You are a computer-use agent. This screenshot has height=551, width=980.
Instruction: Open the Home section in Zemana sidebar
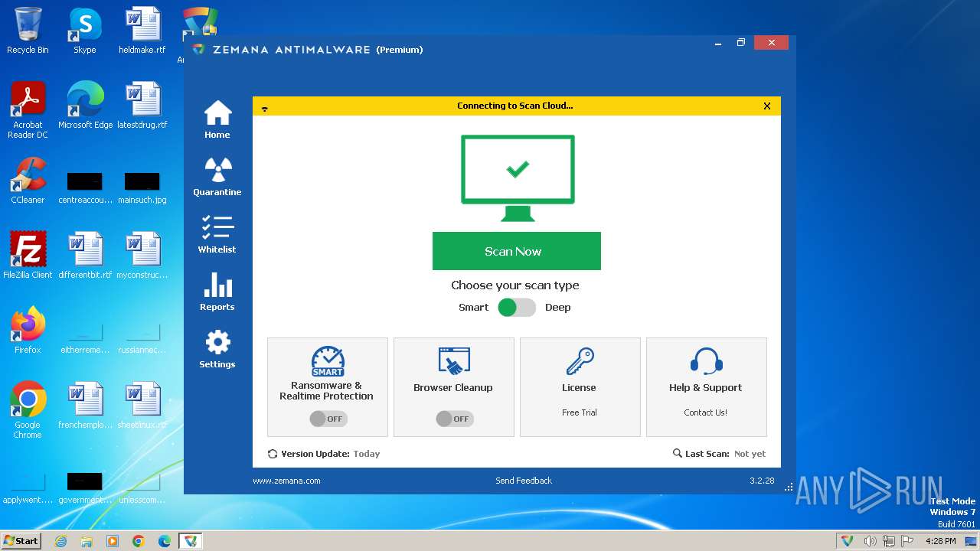click(x=217, y=119)
